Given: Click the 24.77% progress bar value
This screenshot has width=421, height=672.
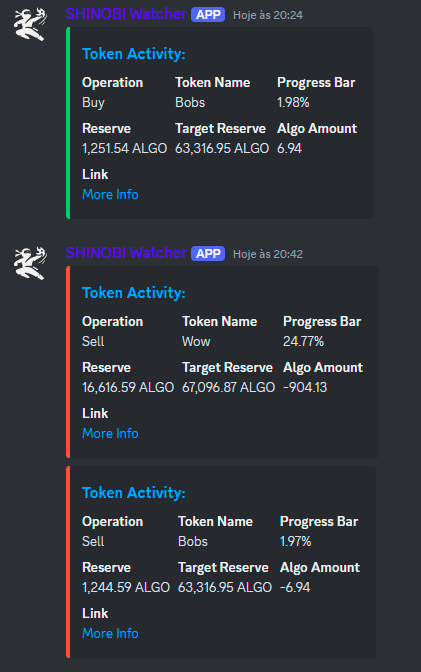Looking at the screenshot, I should click(x=304, y=341).
